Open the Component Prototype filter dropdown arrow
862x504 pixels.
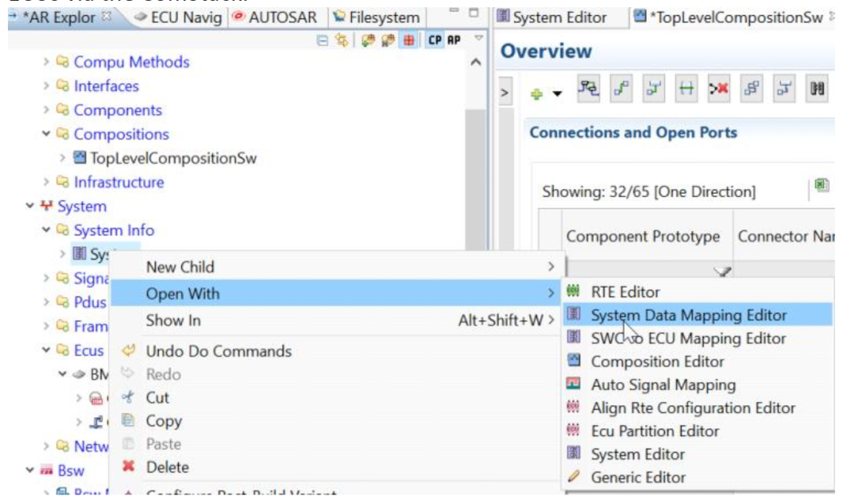click(722, 271)
